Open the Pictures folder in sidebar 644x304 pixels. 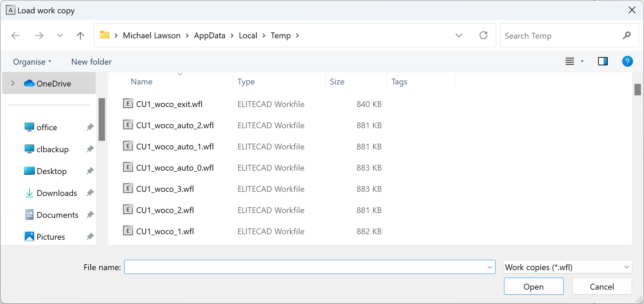(51, 237)
